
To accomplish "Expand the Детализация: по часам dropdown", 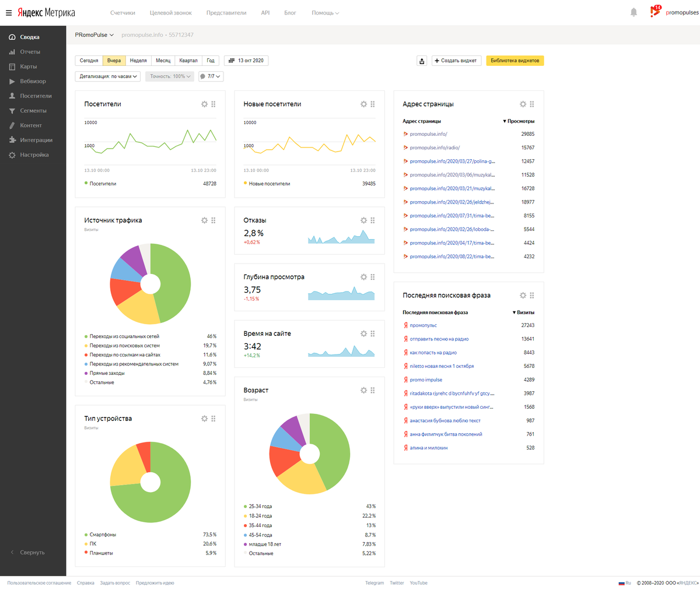I will tap(108, 76).
